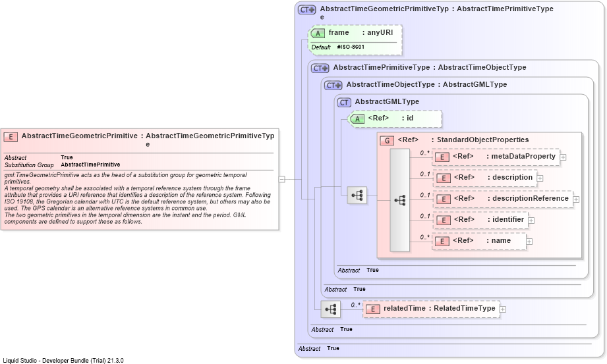The image size is (607, 364).
Task: Click 'Abstract True' under AbstractTimePrimitiveType
Action: click(x=332, y=329)
